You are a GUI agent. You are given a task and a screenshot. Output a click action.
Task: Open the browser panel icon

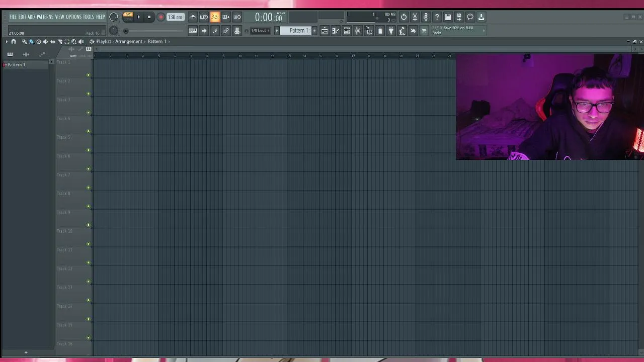pos(369,31)
